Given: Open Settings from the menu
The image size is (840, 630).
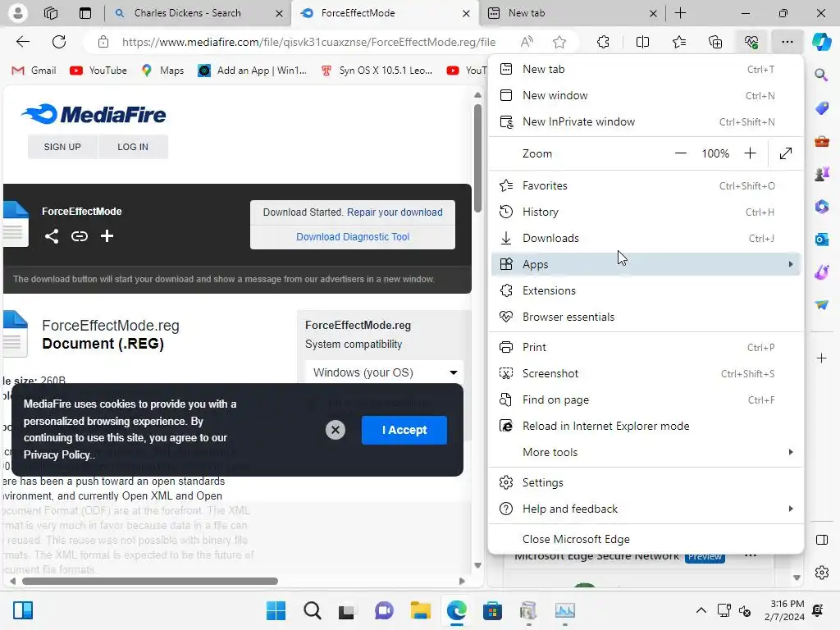Looking at the screenshot, I should click(x=646, y=482).
